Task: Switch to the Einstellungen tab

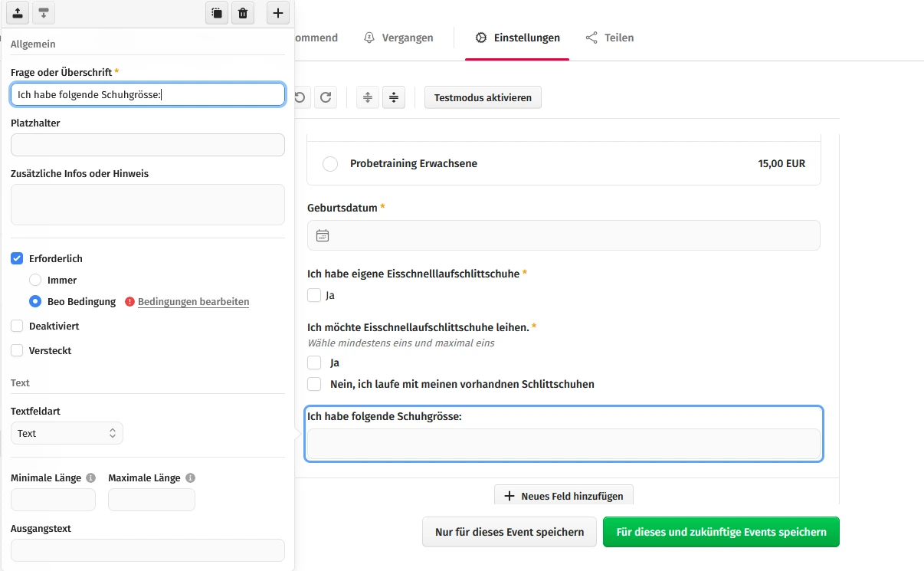Action: pyautogui.click(x=517, y=38)
